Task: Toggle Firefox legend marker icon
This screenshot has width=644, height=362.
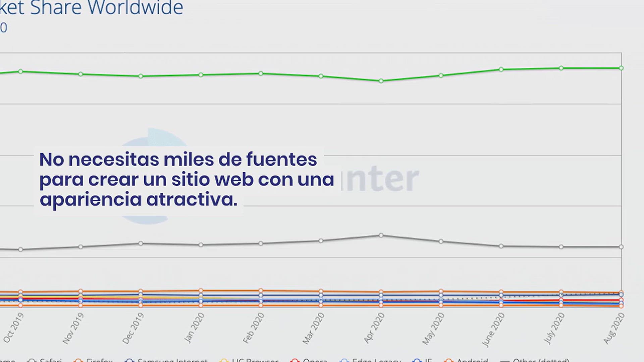Action: 78,361
